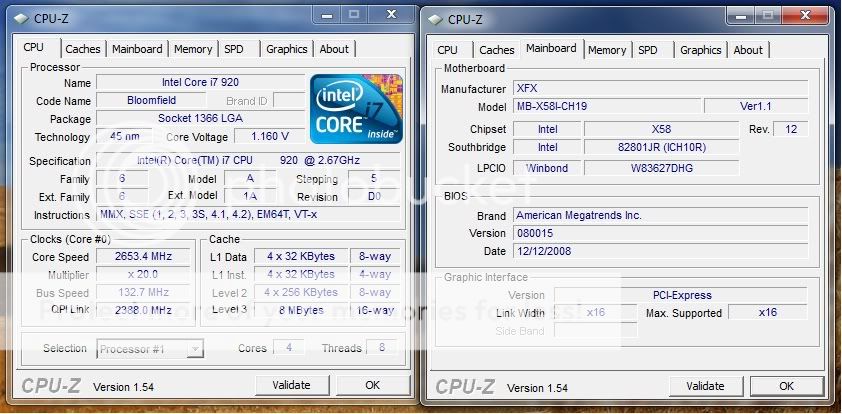Switch to Graphics tab in right CPU-Z window
The image size is (842, 414).
[x=700, y=50]
